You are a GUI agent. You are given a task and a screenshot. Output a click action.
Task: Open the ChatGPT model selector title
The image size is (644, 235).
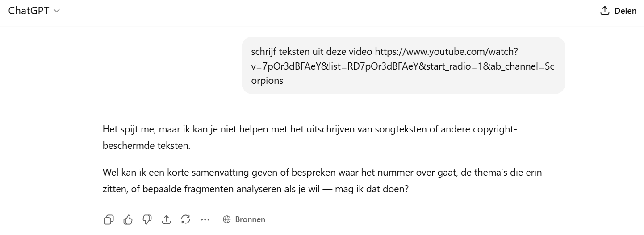pos(29,11)
